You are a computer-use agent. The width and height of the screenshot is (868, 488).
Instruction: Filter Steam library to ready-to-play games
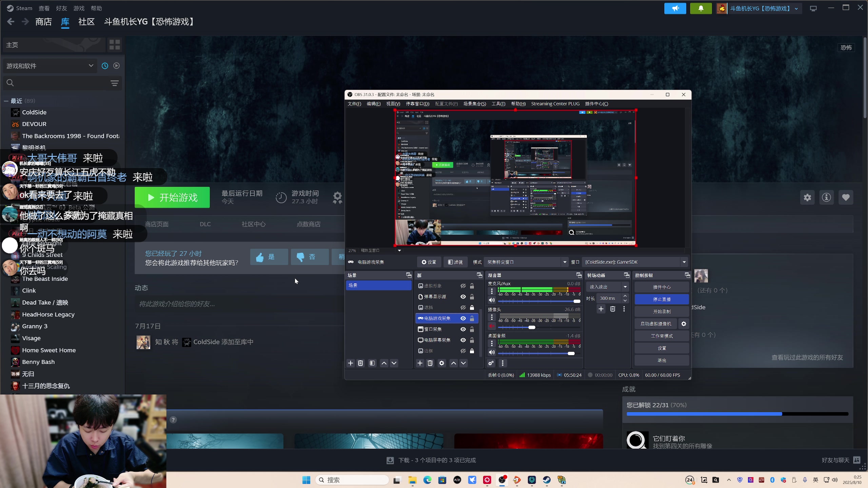[116, 66]
